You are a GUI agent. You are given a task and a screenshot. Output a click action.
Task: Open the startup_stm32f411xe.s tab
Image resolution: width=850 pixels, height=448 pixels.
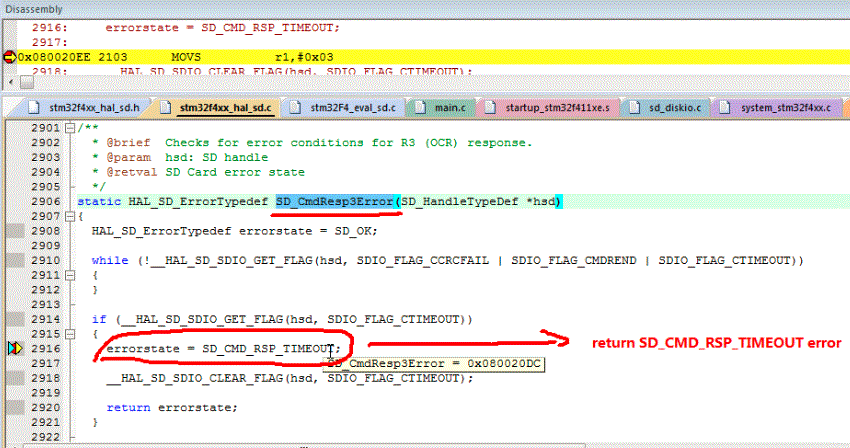click(549, 108)
